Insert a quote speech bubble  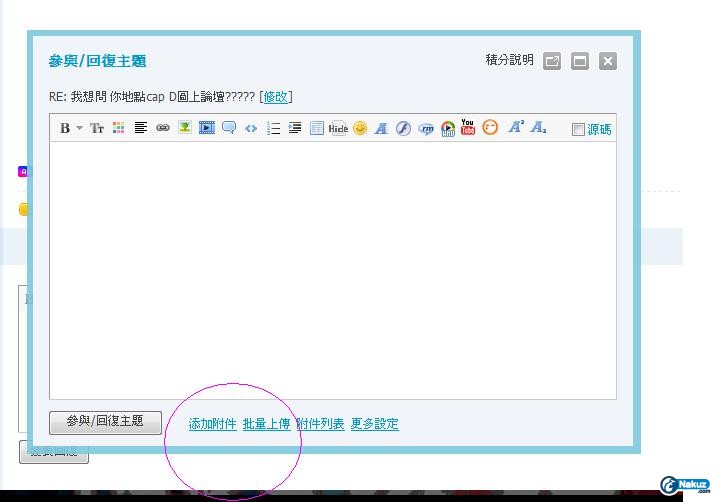(x=229, y=128)
